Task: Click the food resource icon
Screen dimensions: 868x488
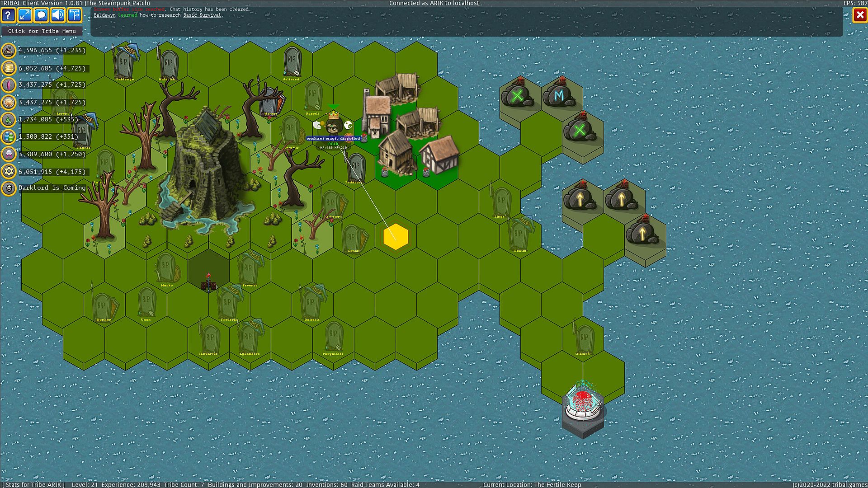Action: click(x=9, y=51)
